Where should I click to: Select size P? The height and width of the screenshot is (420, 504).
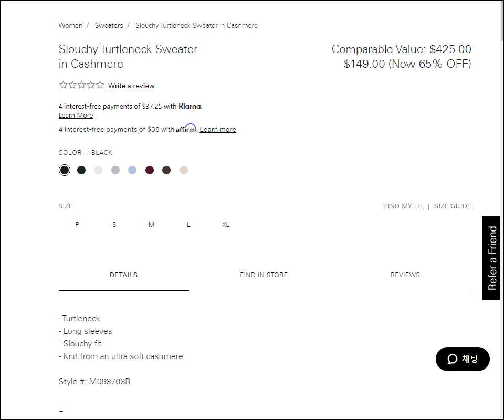[x=77, y=225]
